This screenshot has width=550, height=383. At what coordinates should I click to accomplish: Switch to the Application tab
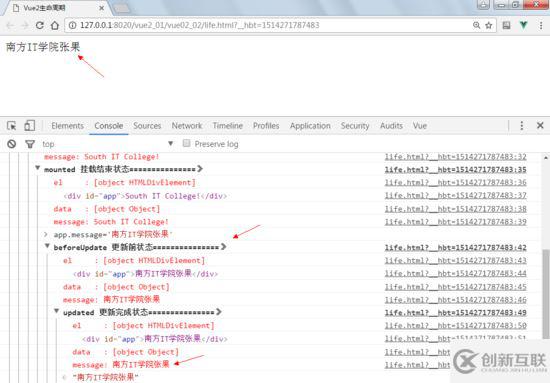(x=310, y=126)
